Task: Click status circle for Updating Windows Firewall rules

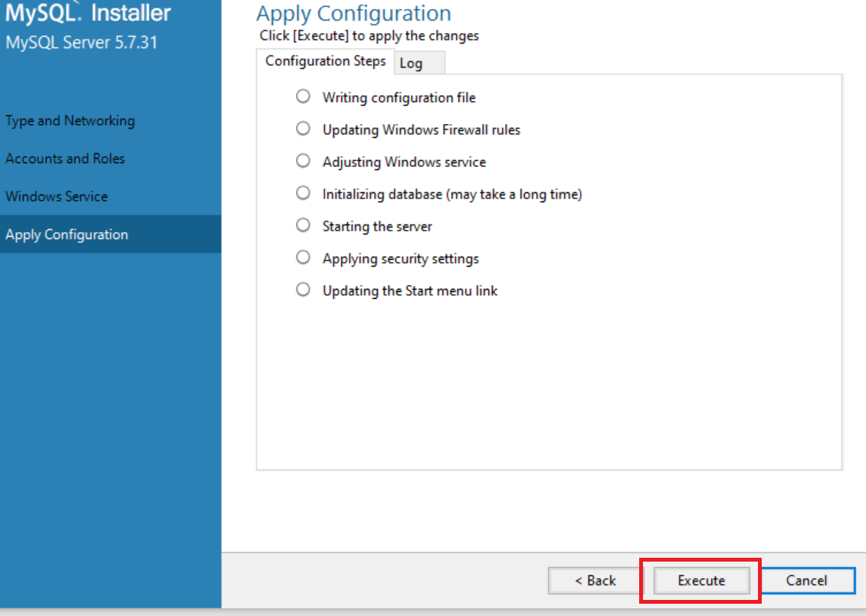Action: coord(303,129)
